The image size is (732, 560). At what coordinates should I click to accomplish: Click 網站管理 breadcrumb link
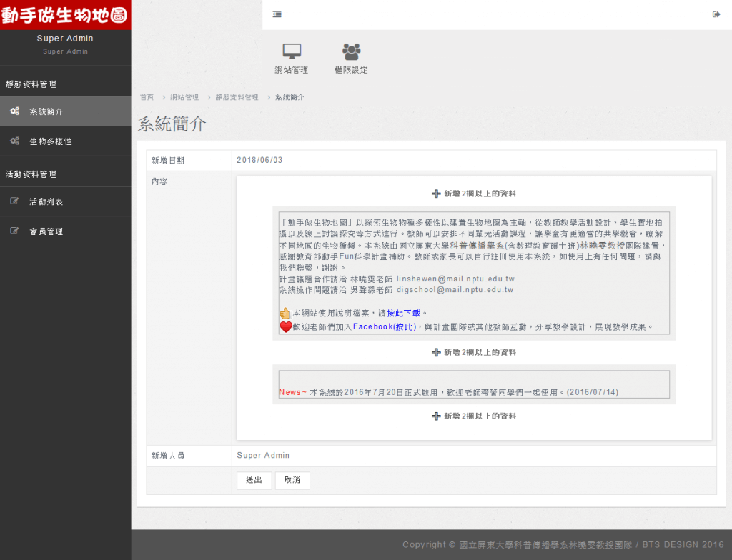point(184,97)
